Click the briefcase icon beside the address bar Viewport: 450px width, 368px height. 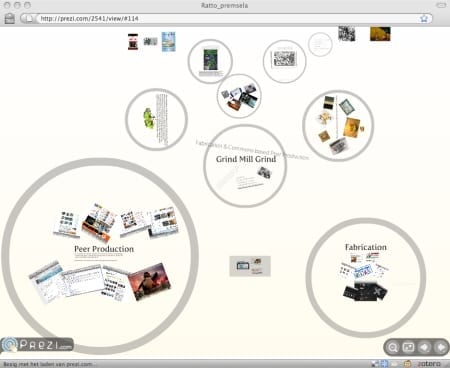coord(9,18)
